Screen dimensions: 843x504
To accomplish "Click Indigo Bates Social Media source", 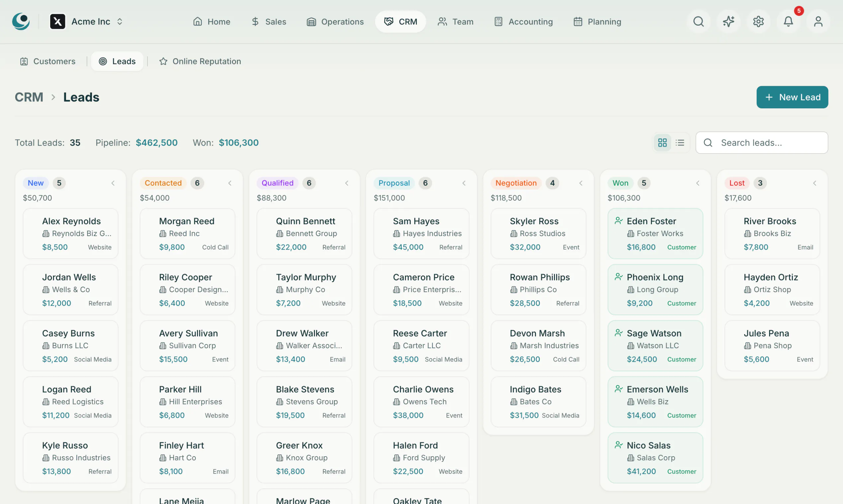I will [x=561, y=415].
